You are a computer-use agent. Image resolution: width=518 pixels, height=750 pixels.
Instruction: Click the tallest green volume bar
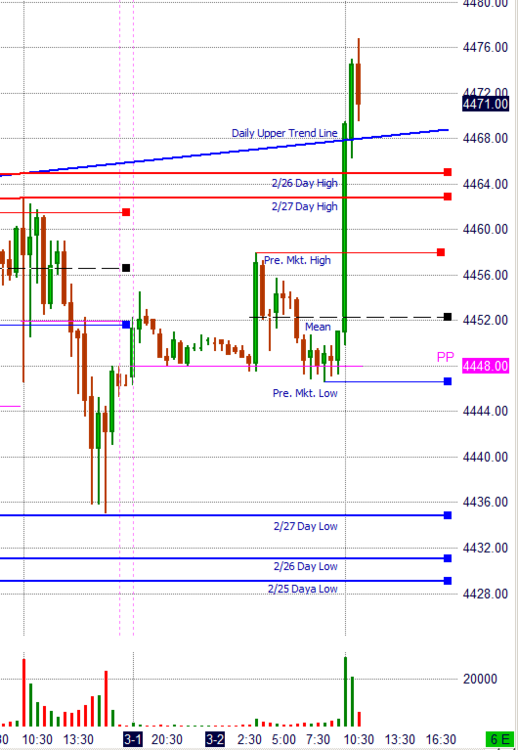tap(345, 692)
